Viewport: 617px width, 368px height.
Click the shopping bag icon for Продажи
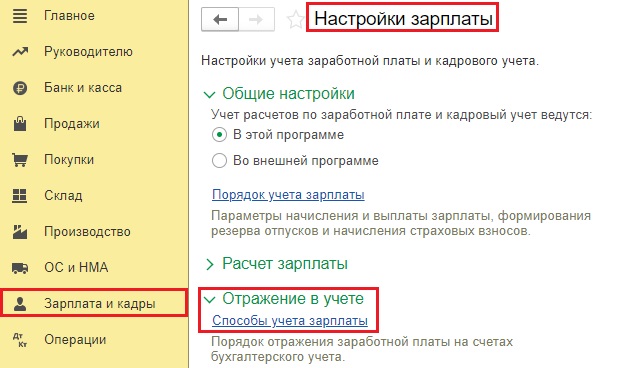20,124
